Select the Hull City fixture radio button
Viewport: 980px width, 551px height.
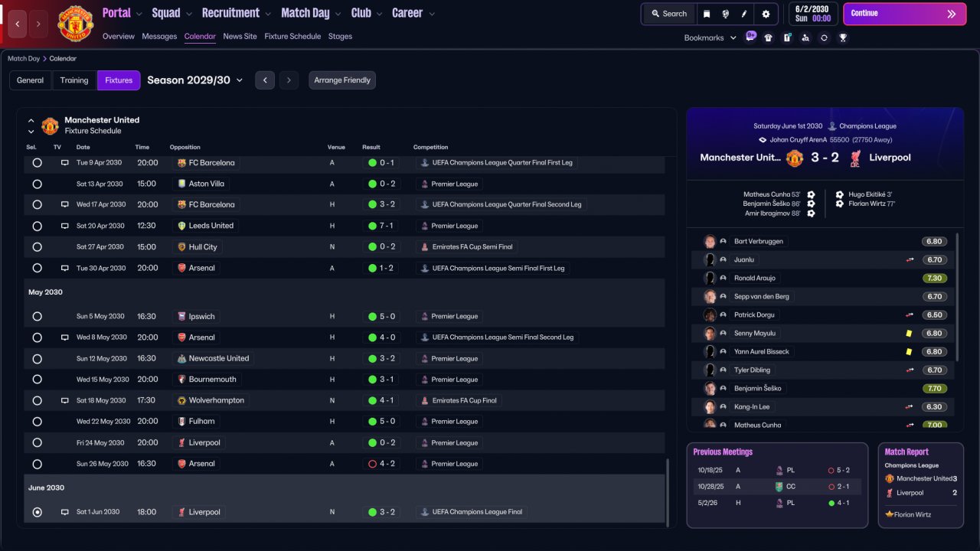(37, 247)
